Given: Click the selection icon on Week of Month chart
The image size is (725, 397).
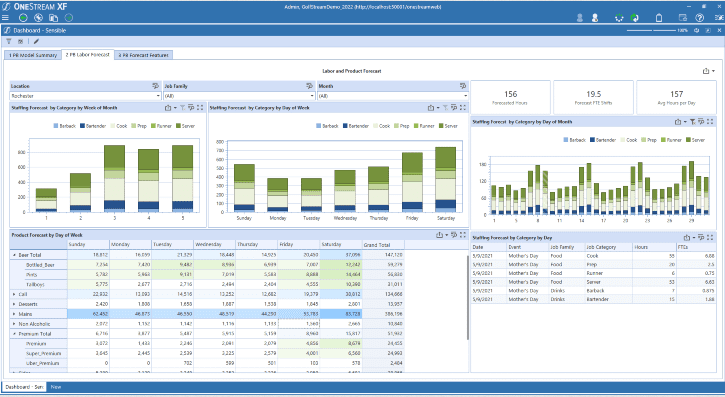Looking at the screenshot, I should click(x=191, y=107).
